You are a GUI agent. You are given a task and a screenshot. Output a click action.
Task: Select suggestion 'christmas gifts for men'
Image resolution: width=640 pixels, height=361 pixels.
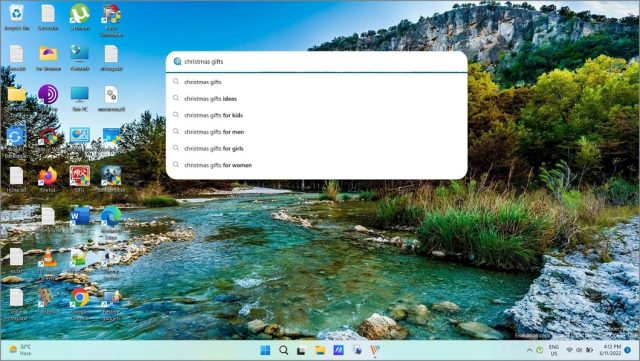[317, 132]
